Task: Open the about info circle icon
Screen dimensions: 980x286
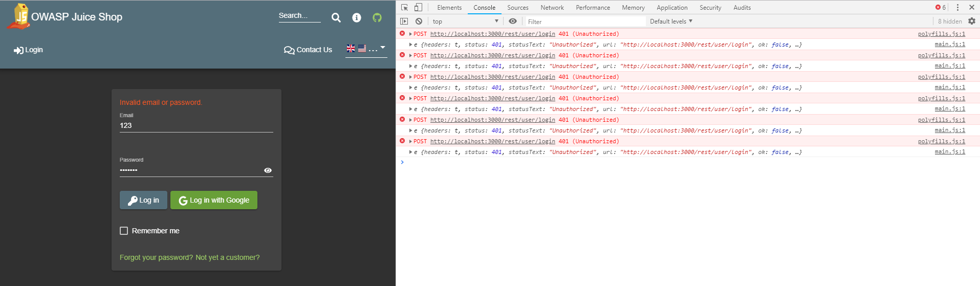Action: coord(357,18)
